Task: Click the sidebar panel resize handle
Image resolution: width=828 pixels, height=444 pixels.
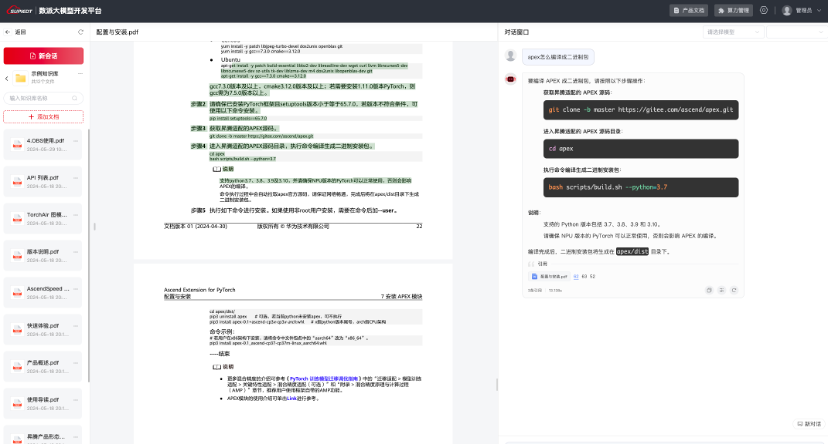Action: (95, 226)
